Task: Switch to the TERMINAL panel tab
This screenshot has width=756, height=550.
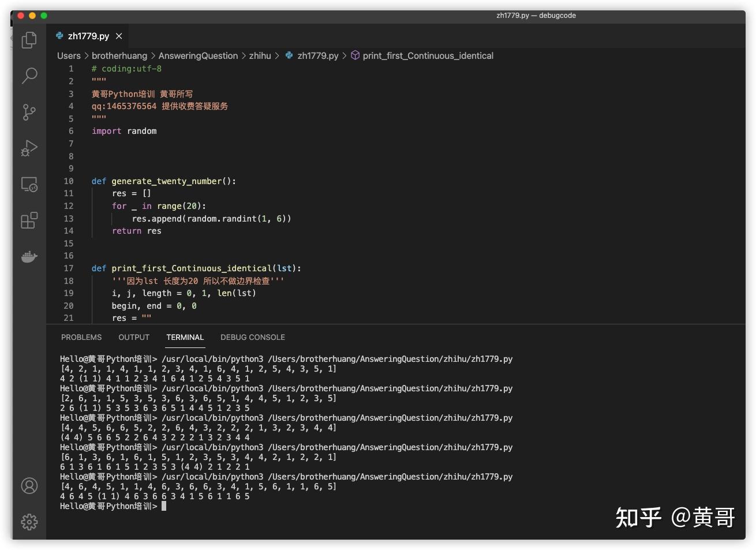Action: click(x=185, y=337)
